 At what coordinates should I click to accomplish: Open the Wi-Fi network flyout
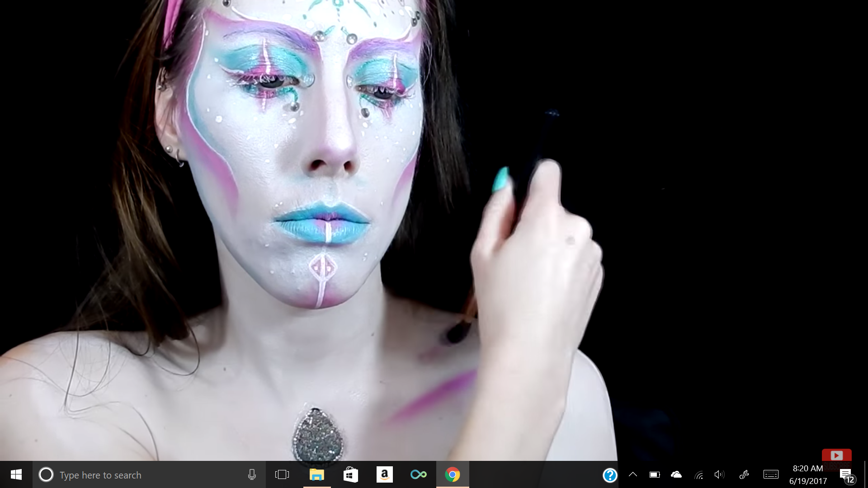698,474
